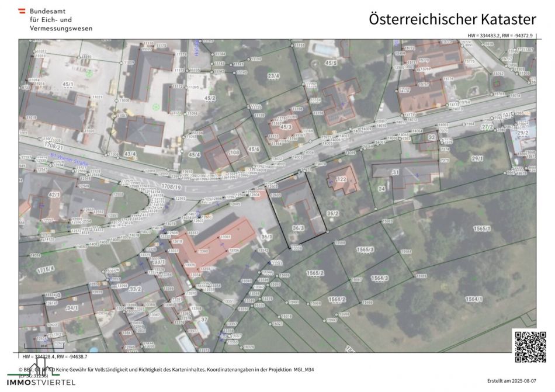Click parcel number 45/2

(210, 98)
